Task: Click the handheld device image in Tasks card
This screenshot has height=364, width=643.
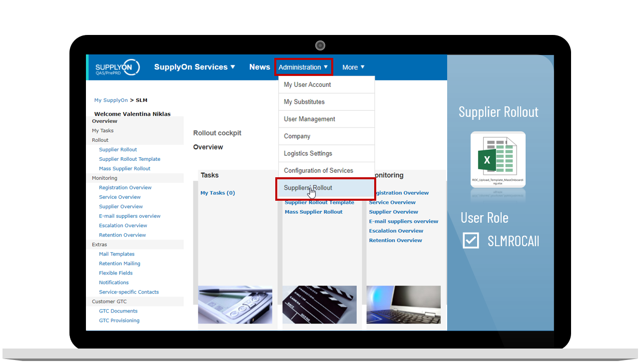Action: [x=235, y=305]
